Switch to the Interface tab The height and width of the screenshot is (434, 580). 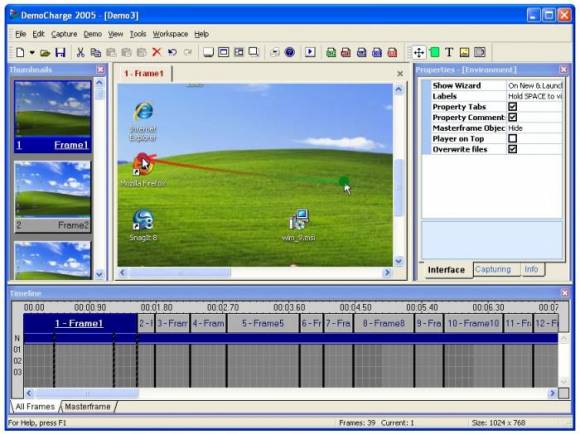(x=446, y=270)
